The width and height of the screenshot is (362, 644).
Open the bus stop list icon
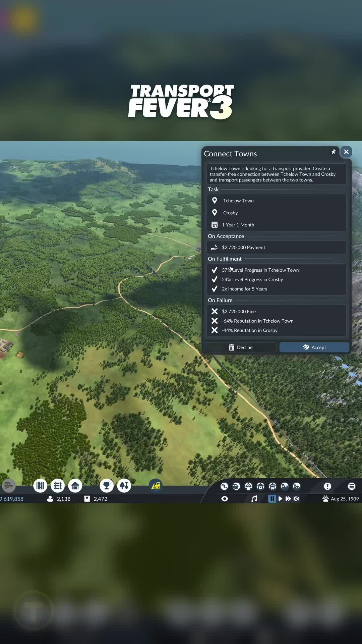[273, 486]
